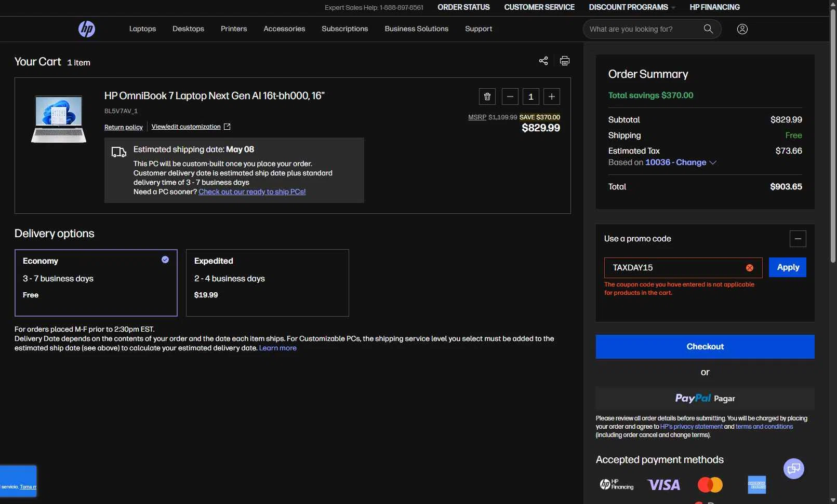Click the BL5V7AV_1 product code
The height and width of the screenshot is (504, 837).
coord(121,111)
